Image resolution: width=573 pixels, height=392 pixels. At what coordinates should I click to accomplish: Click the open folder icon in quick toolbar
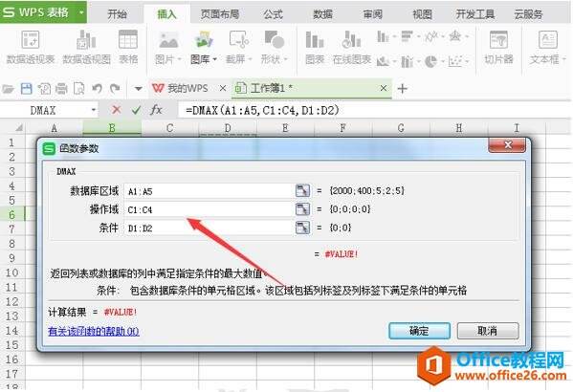pyautogui.click(x=8, y=89)
